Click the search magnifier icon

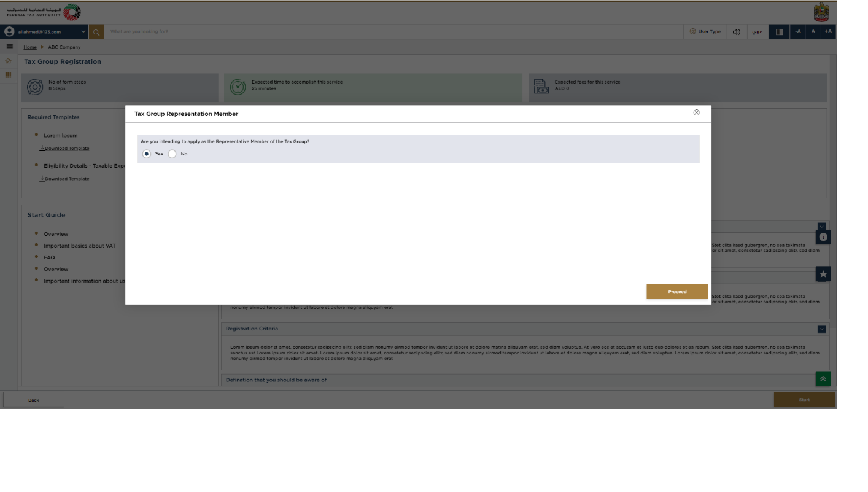pyautogui.click(x=96, y=32)
